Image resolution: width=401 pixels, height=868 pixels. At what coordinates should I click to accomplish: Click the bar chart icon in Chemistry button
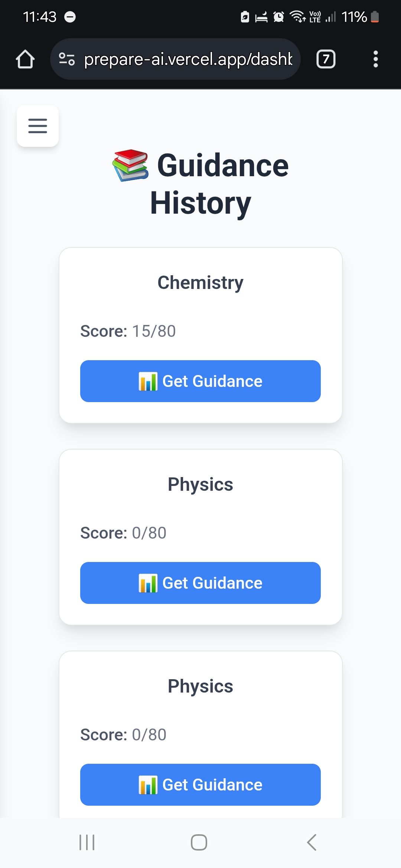(148, 381)
